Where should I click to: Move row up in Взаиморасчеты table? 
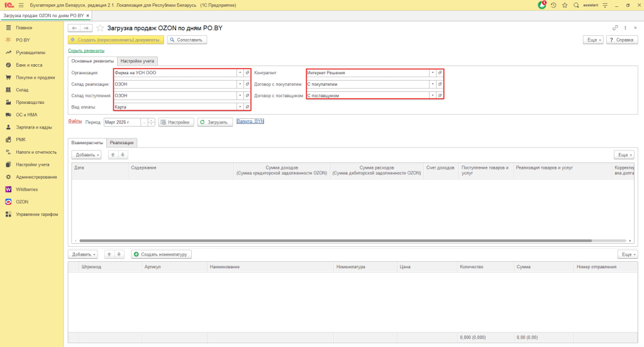point(113,155)
